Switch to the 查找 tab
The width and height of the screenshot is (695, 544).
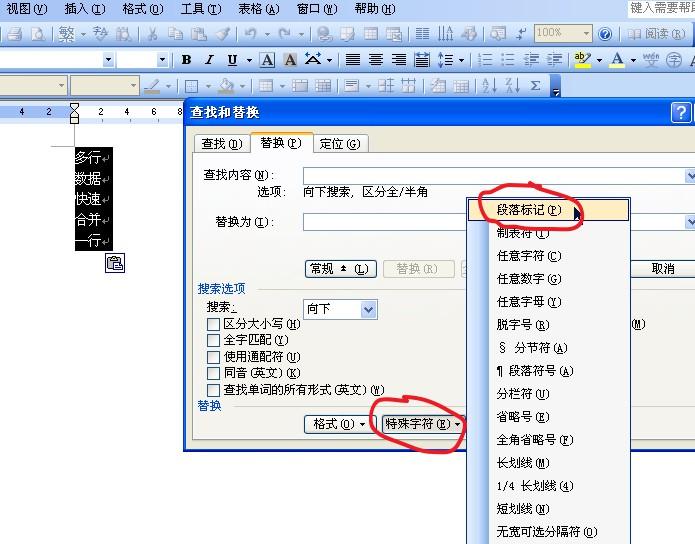point(222,144)
